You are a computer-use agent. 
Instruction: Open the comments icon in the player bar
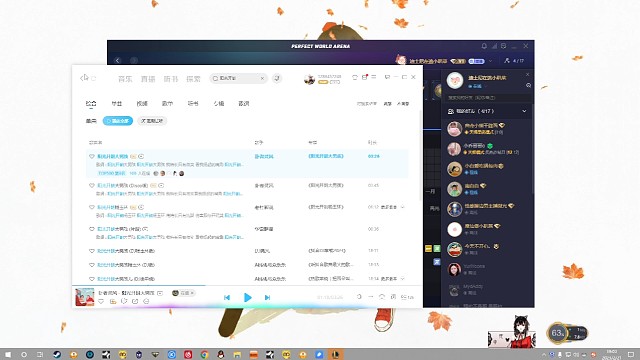tap(124, 302)
